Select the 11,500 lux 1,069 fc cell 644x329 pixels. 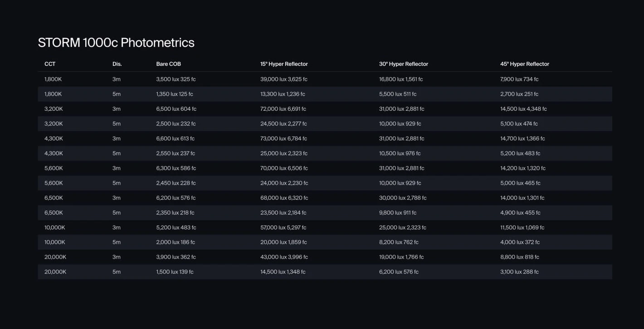(522, 228)
